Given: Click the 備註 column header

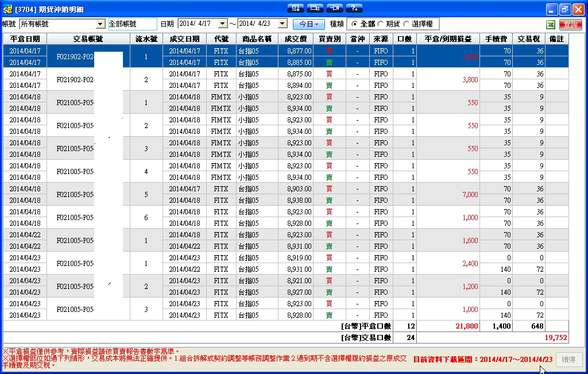Looking at the screenshot, I should click(557, 39).
